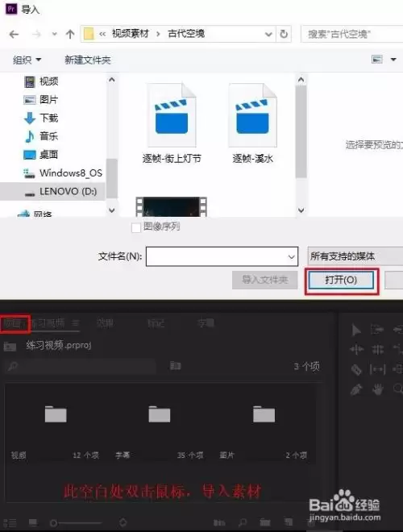Viewport: 403px width, 532px height.
Task: Toggle the 图像序列 checkbox
Action: click(x=136, y=227)
